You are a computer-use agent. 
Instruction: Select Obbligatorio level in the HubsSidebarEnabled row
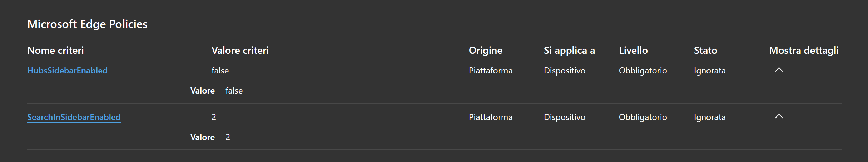643,71
